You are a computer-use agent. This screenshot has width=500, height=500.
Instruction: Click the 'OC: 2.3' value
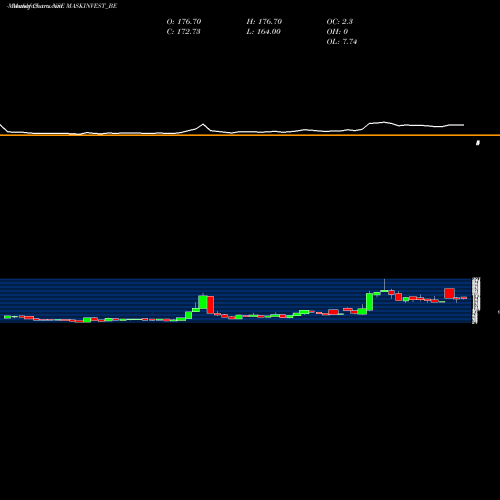340,22
